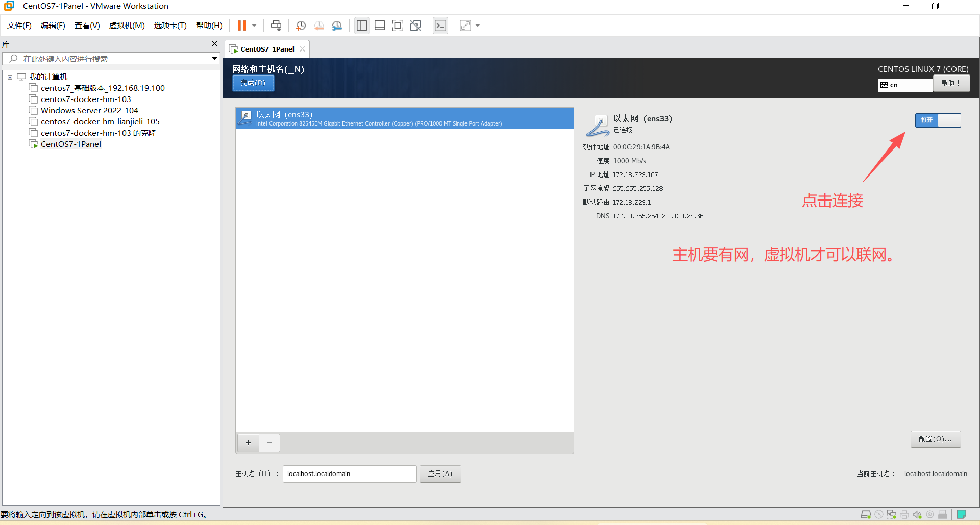Click the hard disk status icon
This screenshot has width=980, height=525.
(866, 514)
